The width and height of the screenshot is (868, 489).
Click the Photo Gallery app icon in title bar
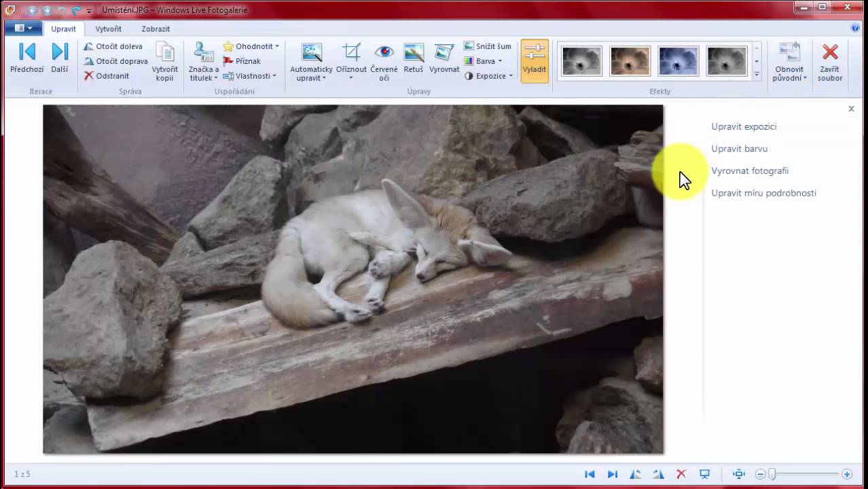10,10
